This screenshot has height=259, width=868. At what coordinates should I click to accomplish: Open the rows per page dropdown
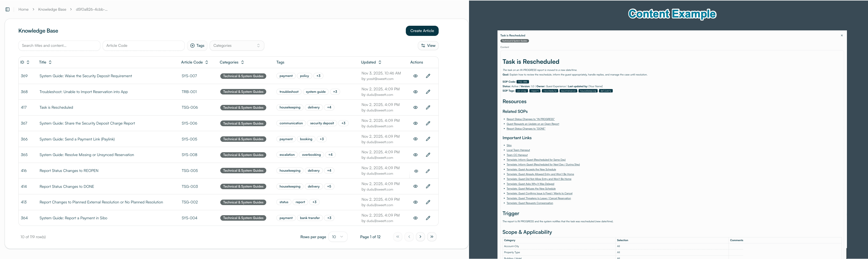click(x=338, y=236)
